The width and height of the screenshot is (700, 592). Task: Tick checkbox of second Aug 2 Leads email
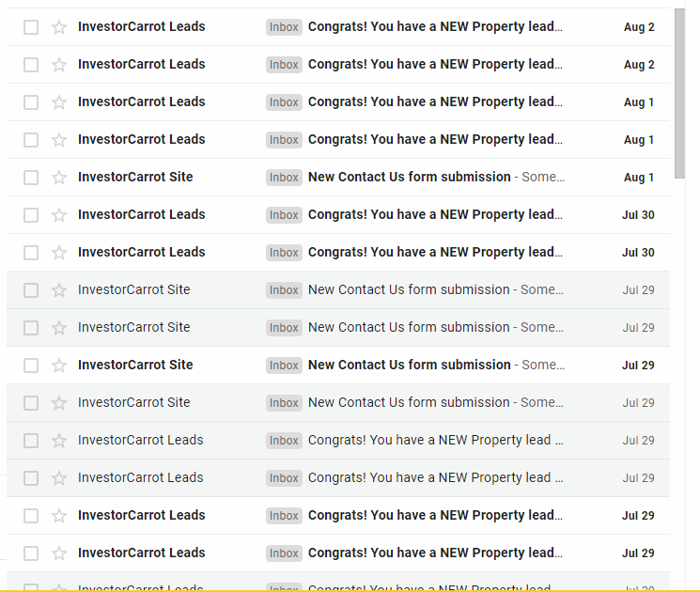31,65
